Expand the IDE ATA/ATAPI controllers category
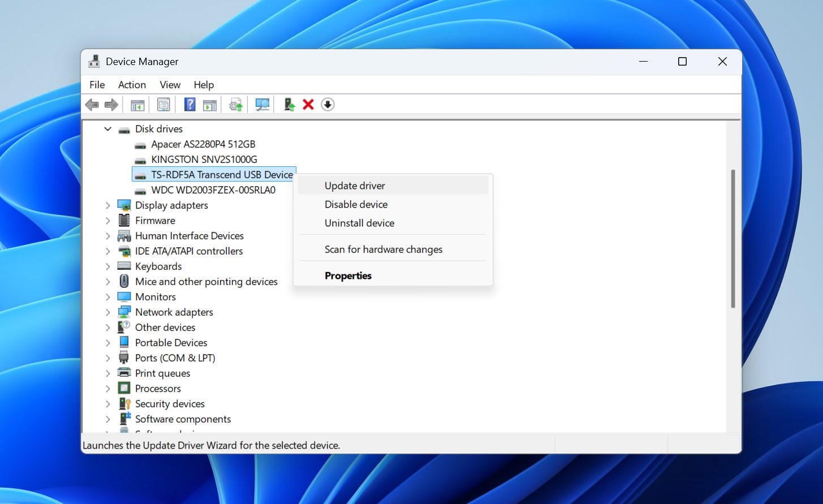The width and height of the screenshot is (823, 504). 107,251
